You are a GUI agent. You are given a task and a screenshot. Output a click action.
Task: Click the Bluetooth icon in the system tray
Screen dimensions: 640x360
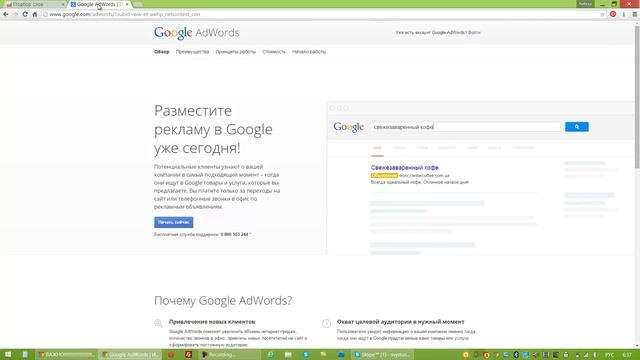click(516, 355)
